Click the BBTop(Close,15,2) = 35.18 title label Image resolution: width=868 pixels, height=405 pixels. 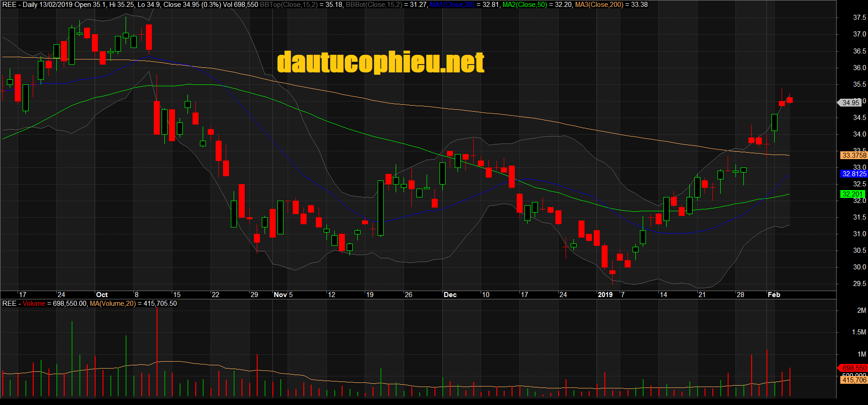pyautogui.click(x=301, y=5)
